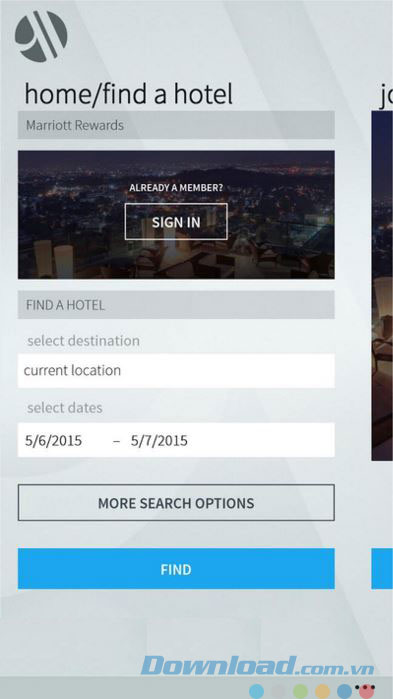Tap the city night skyline banner image
The width and height of the screenshot is (393, 699).
click(x=176, y=215)
